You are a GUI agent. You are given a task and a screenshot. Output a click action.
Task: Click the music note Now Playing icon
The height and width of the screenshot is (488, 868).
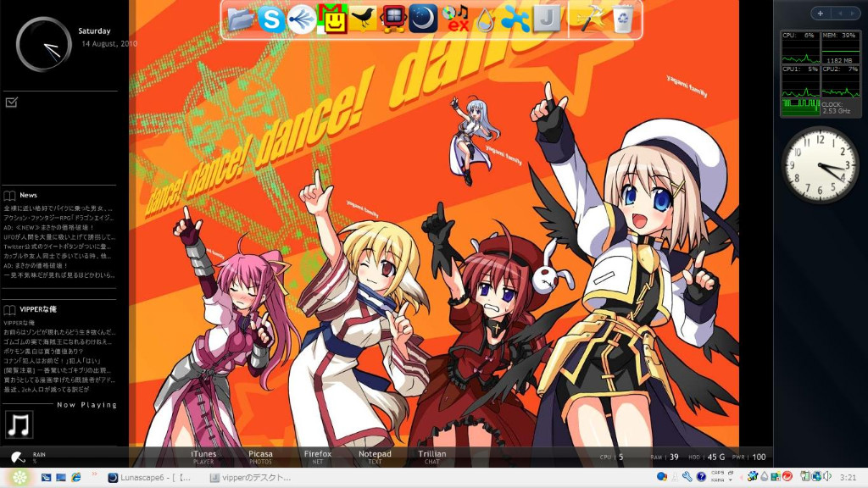click(19, 425)
